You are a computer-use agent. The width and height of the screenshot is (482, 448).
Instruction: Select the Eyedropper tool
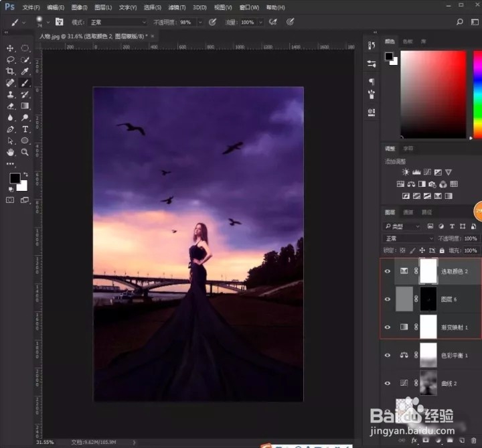pyautogui.click(x=25, y=72)
